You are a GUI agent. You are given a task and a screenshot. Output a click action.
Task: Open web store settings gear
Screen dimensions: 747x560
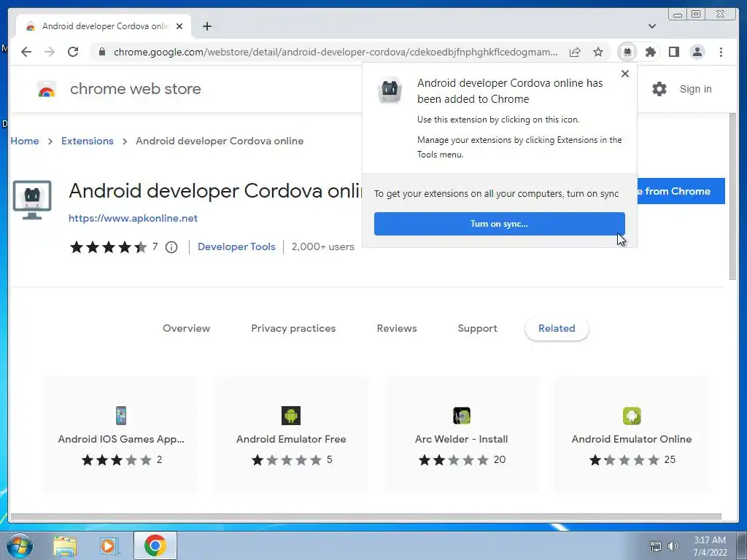(659, 89)
